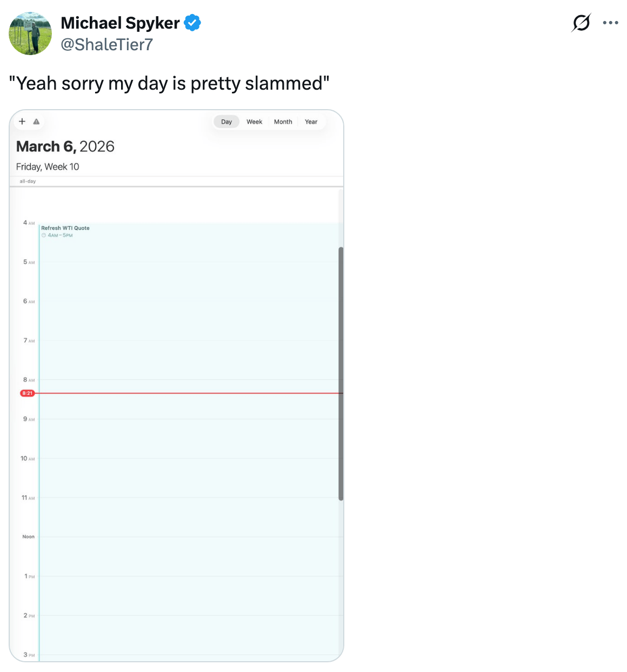The height and width of the screenshot is (672, 627).
Task: Click the clock icon beside 4AM–5PM
Action: (44, 236)
